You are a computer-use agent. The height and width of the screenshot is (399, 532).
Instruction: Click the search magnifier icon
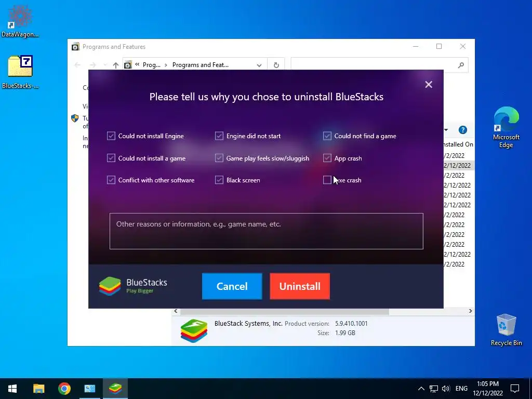461,65
